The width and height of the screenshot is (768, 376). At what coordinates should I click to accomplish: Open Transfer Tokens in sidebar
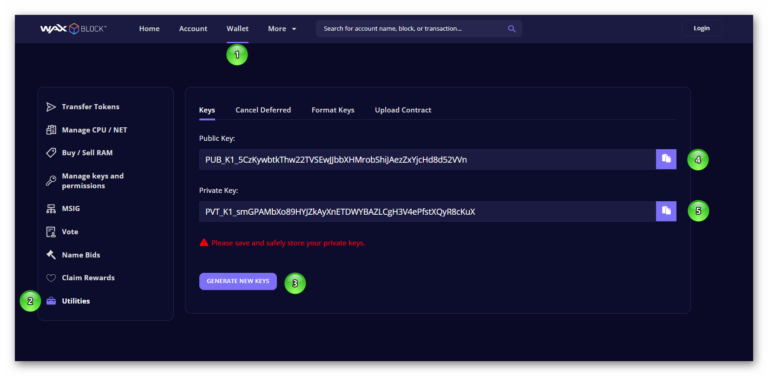pos(91,107)
